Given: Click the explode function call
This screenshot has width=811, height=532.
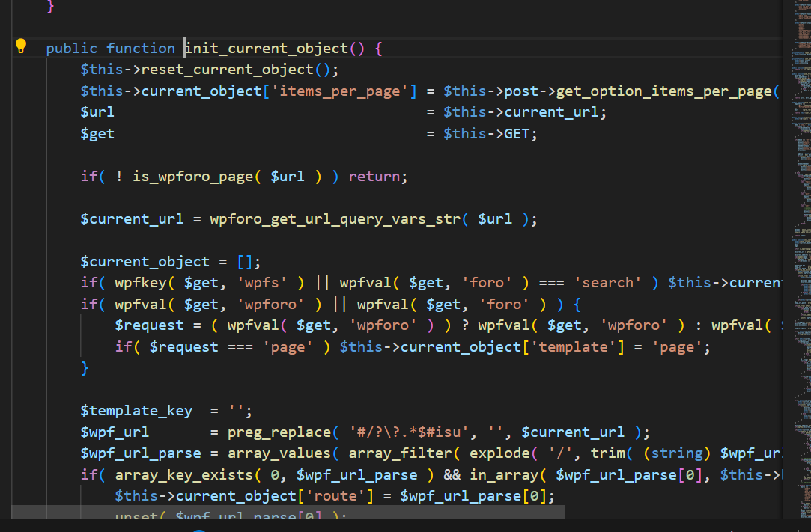Looking at the screenshot, I should click(x=499, y=453).
